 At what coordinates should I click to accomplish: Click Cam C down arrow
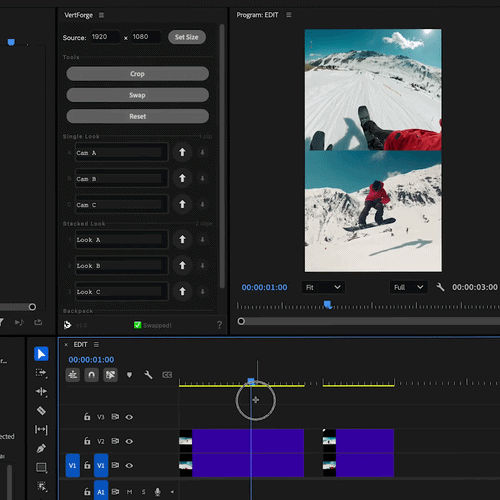coord(202,204)
